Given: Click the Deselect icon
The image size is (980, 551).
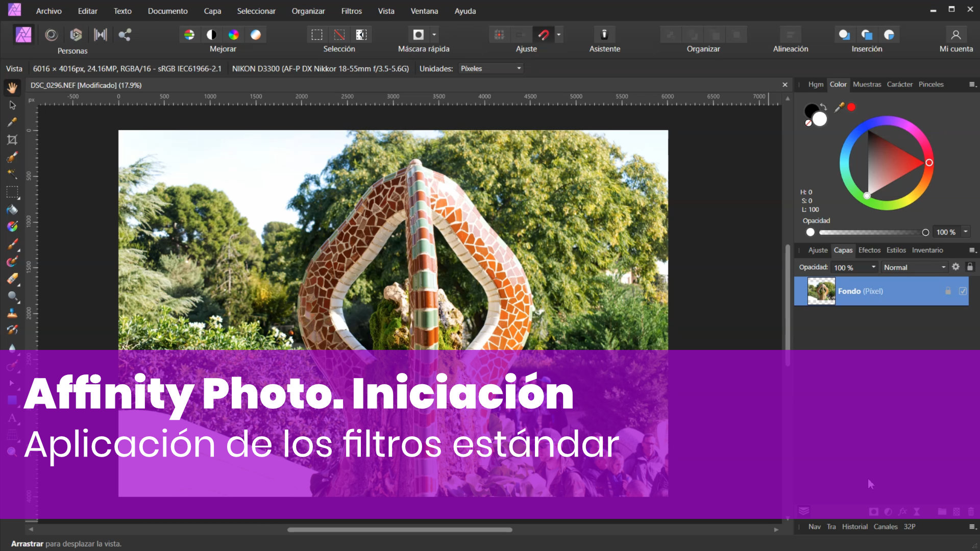Looking at the screenshot, I should point(339,35).
